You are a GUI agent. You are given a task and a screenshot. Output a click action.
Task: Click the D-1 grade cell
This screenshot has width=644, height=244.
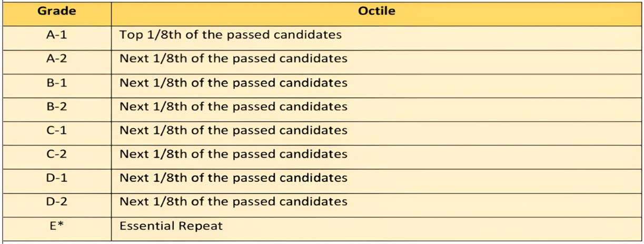point(56,178)
